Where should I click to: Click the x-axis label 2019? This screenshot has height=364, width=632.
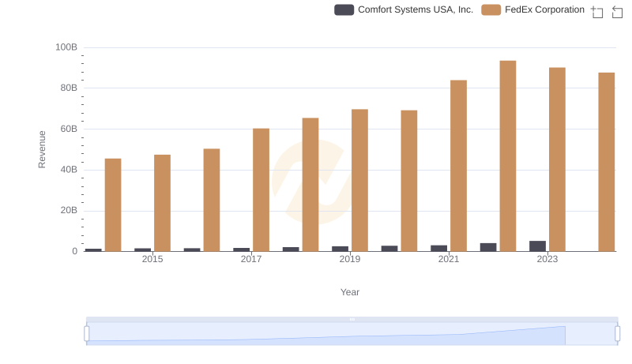click(x=350, y=259)
